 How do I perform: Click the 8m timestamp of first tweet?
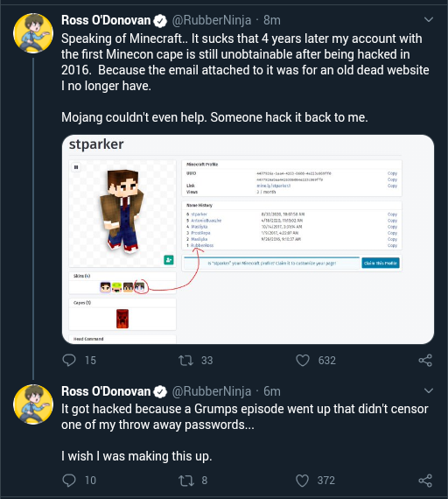(x=272, y=20)
